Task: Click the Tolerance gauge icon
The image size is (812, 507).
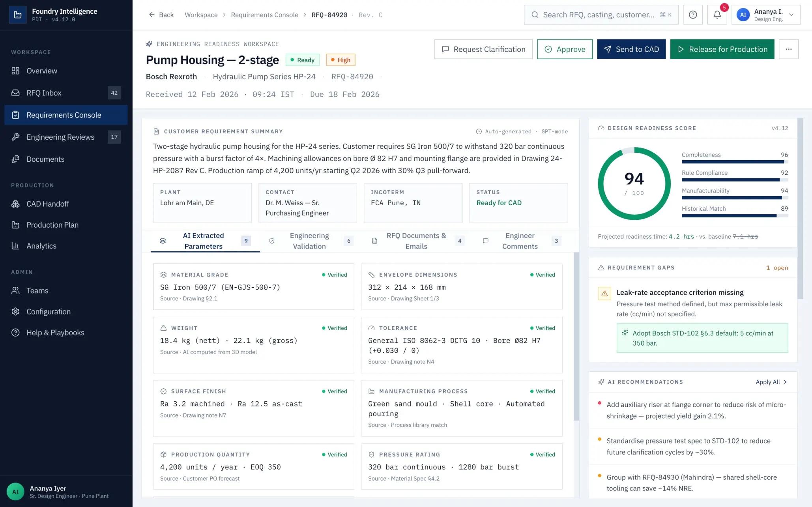Action: coord(371,328)
